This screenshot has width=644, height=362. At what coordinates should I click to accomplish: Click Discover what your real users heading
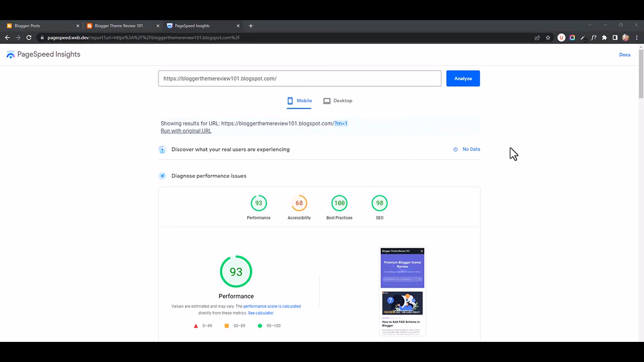pos(230,149)
